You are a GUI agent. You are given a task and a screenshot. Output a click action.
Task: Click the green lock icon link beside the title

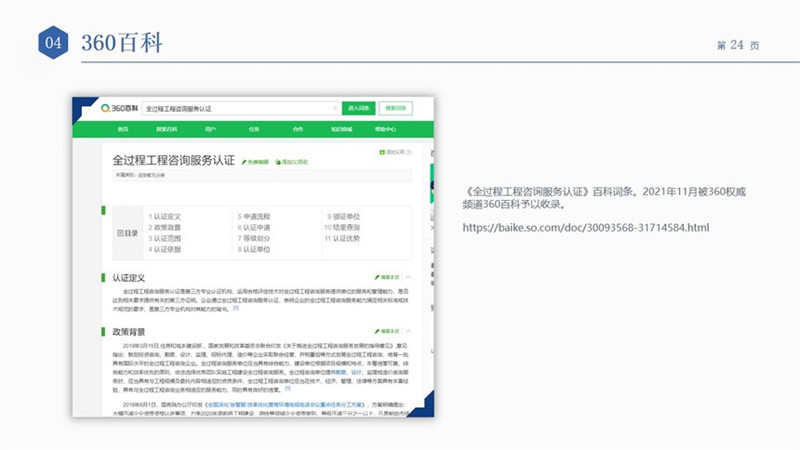click(291, 162)
